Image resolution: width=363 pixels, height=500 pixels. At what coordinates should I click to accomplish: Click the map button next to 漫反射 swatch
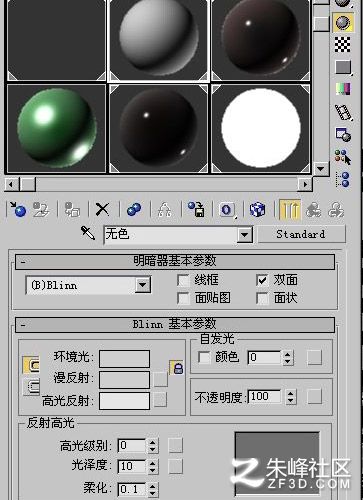160,380
